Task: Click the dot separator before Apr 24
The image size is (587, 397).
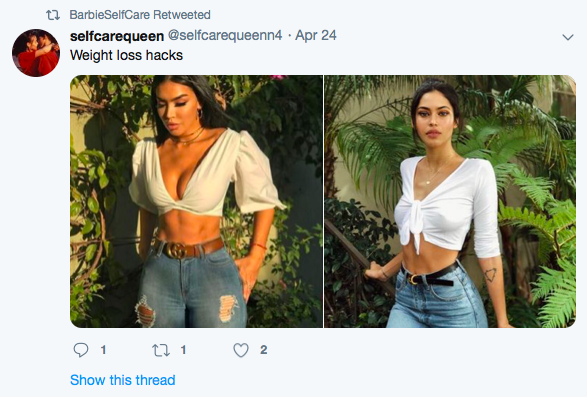Action: [289, 36]
